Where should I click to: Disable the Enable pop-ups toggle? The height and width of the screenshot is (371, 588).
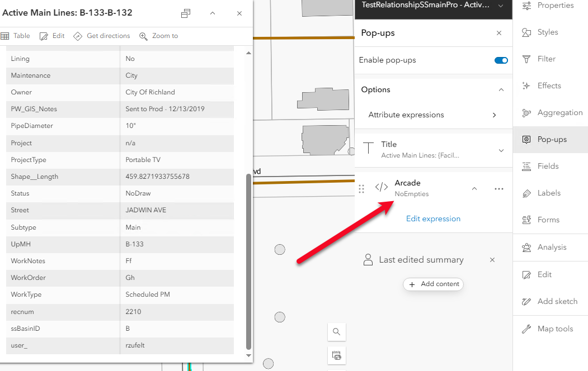click(501, 60)
